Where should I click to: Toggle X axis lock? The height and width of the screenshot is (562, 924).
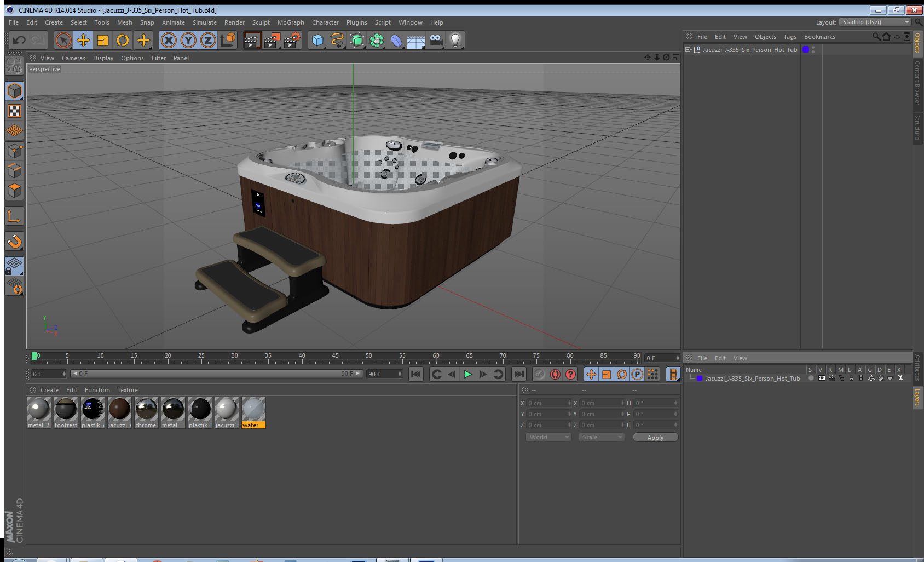169,40
